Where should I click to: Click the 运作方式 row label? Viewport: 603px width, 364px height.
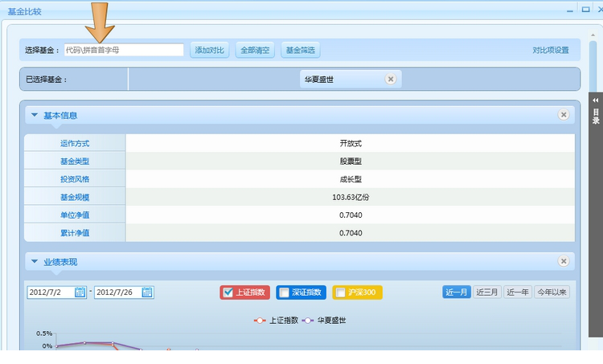coord(75,143)
